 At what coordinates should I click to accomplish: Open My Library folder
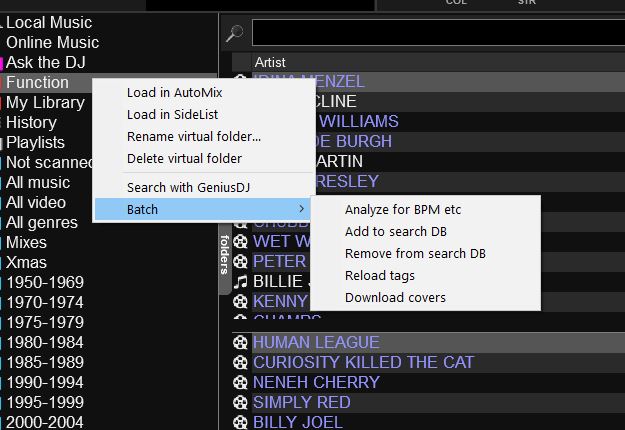[45, 102]
